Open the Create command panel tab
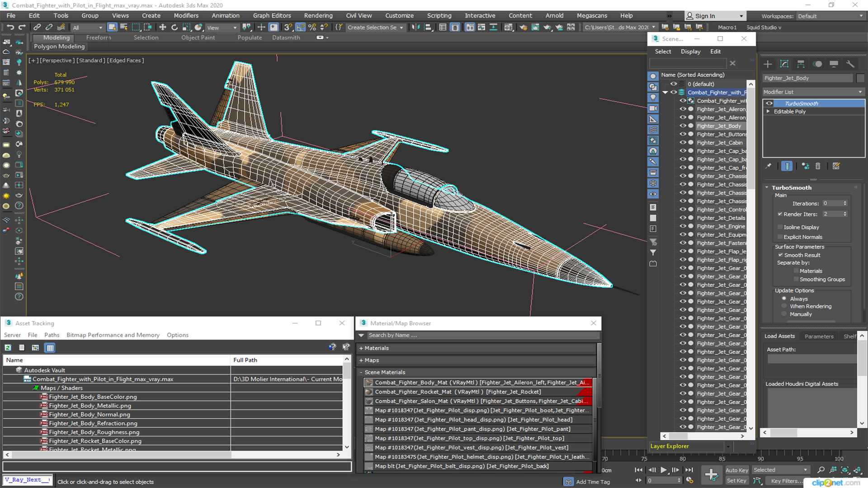This screenshot has width=868, height=488. point(768,64)
